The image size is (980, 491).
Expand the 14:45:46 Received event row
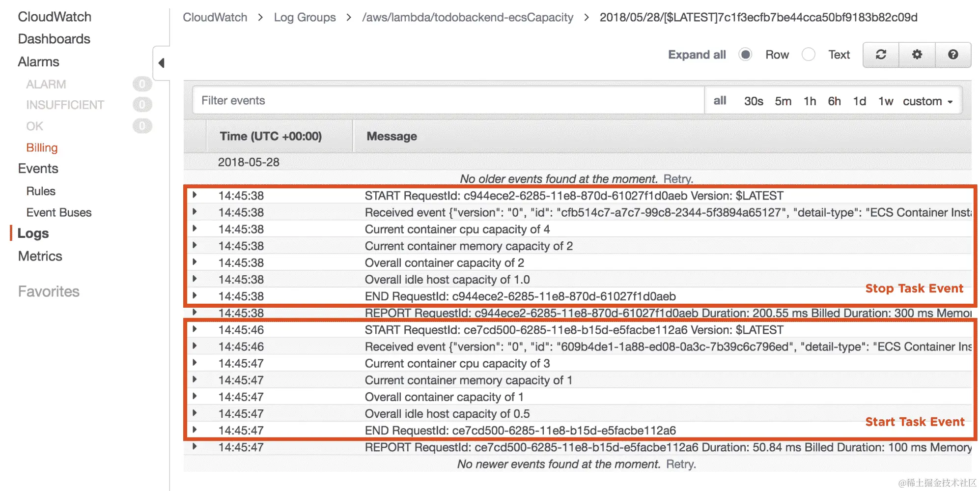(x=195, y=346)
